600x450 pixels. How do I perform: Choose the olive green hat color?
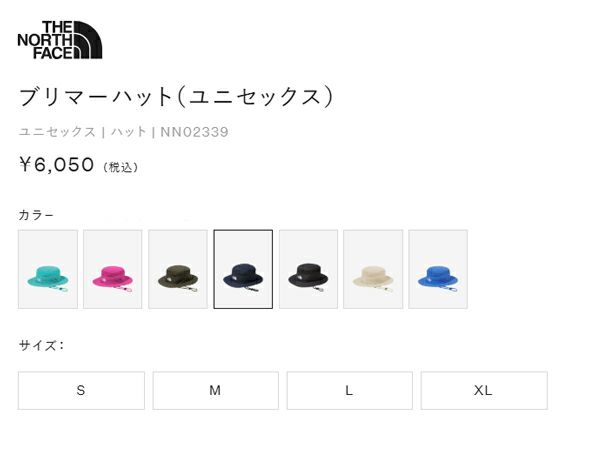tap(178, 269)
